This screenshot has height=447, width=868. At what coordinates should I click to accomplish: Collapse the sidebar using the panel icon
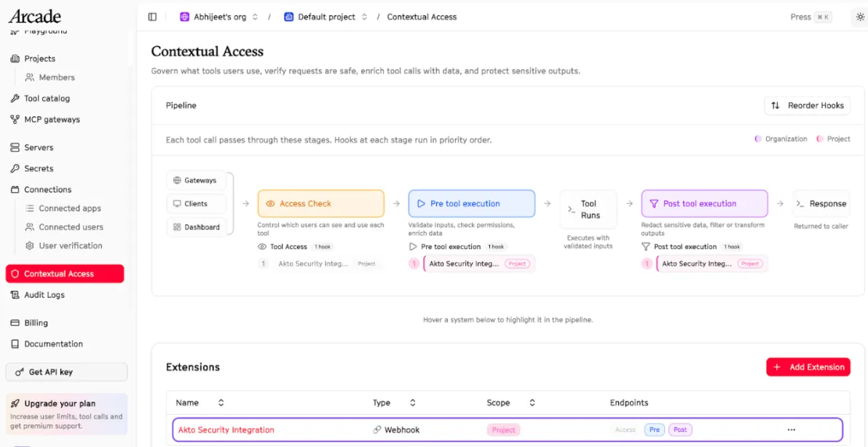[151, 16]
